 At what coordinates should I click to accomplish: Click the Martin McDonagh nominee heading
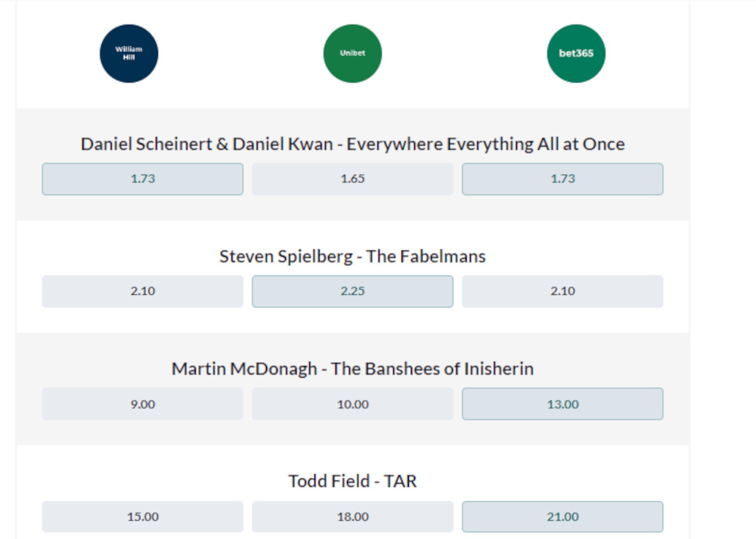pos(352,369)
